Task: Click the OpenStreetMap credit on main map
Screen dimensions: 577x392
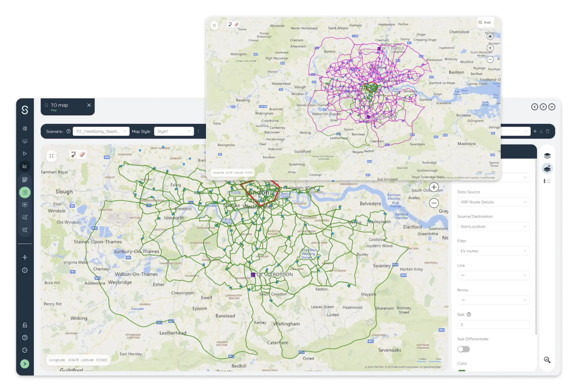Action: 431,367
